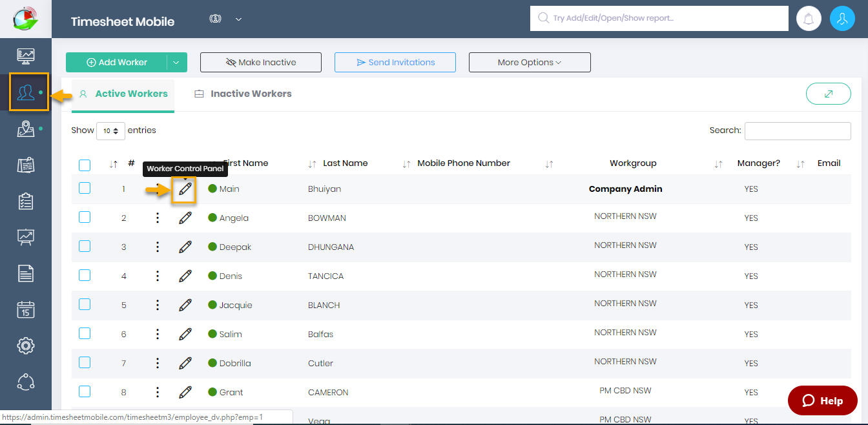Screen dimensions: 868x425
Task: Open the schedule board icon in the sidebar
Action: coord(26,165)
